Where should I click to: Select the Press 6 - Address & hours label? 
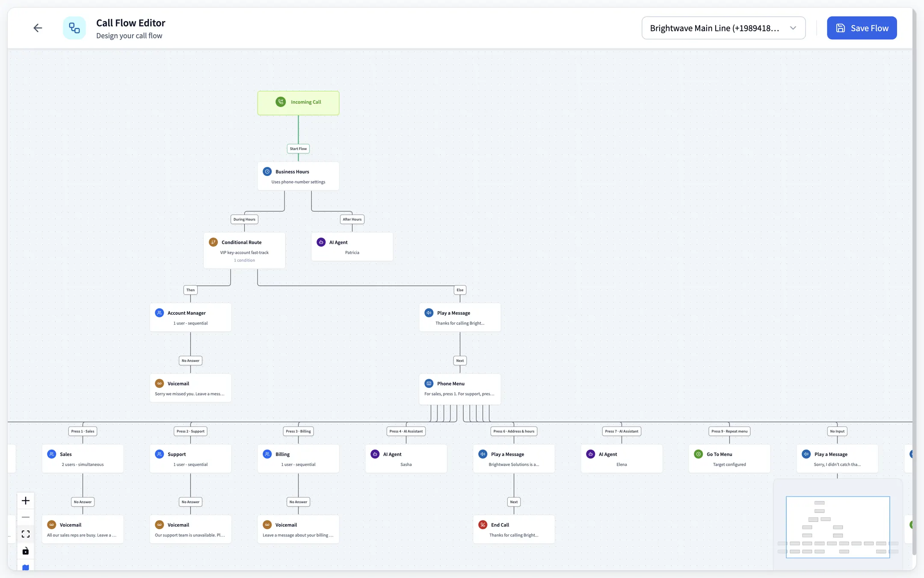514,432
